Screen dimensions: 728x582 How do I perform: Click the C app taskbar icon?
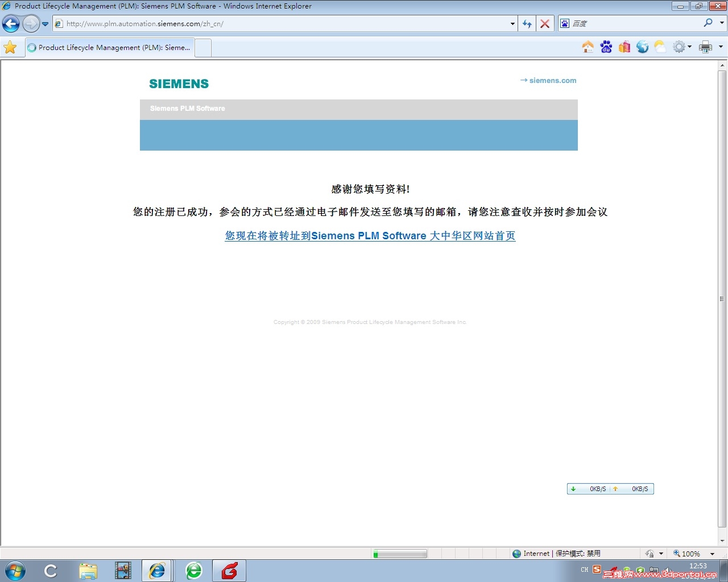[51, 571]
